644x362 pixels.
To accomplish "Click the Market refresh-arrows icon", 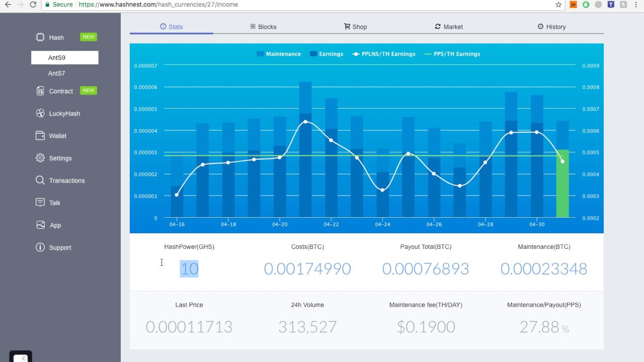I will (x=438, y=26).
